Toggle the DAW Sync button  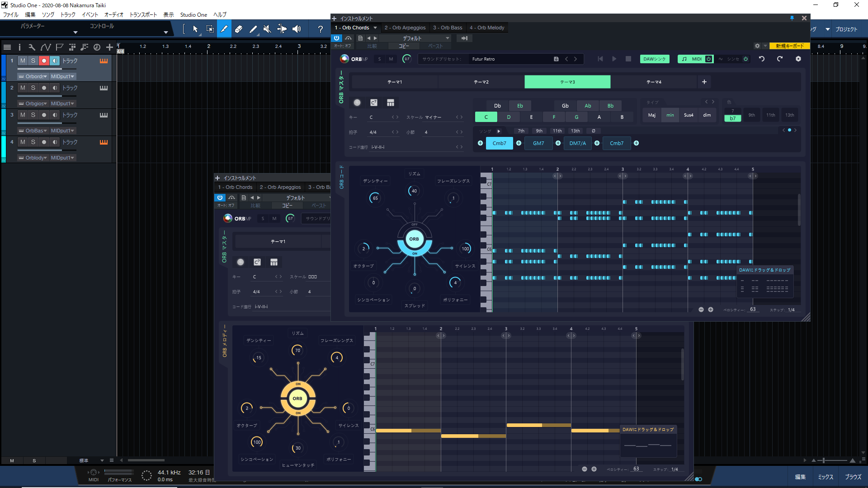click(654, 59)
